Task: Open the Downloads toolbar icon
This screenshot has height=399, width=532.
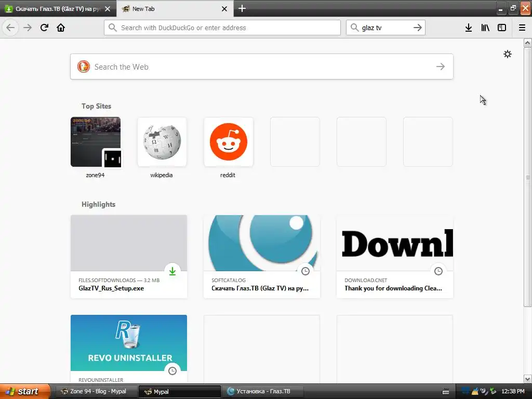Action: pos(469,28)
